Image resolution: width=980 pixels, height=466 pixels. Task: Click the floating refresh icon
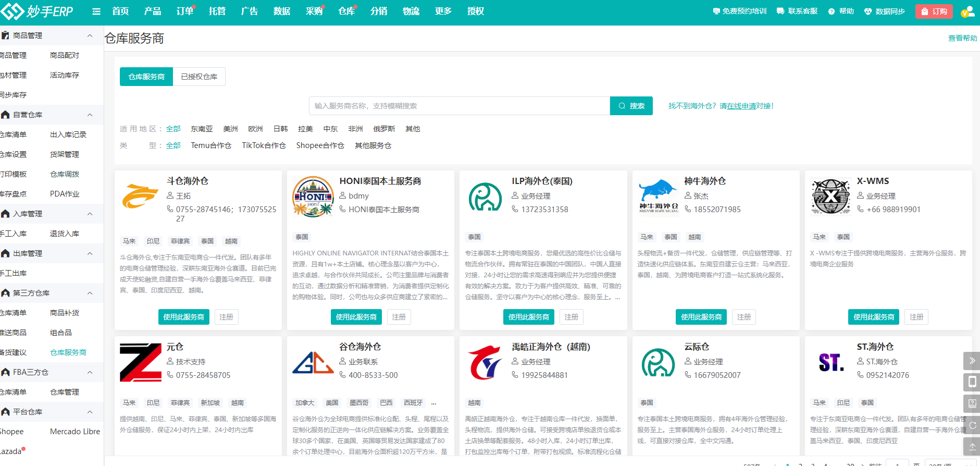972,425
